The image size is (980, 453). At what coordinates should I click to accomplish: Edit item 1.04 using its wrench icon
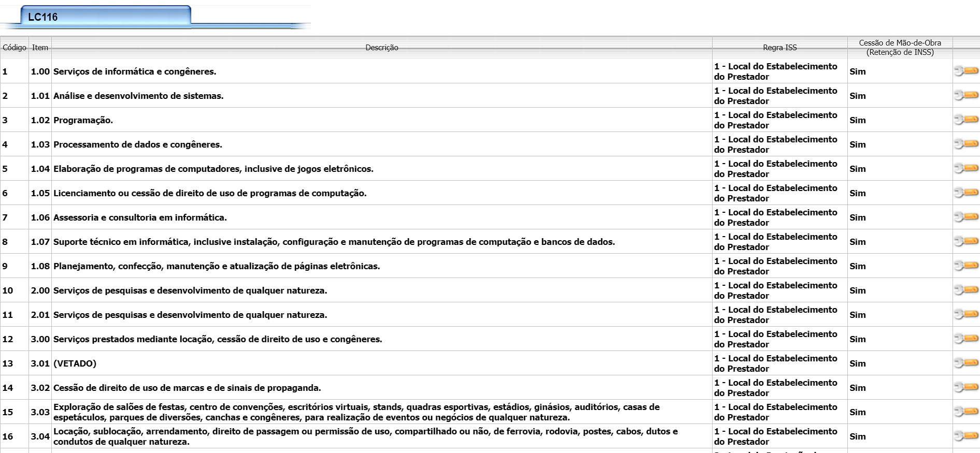966,168
